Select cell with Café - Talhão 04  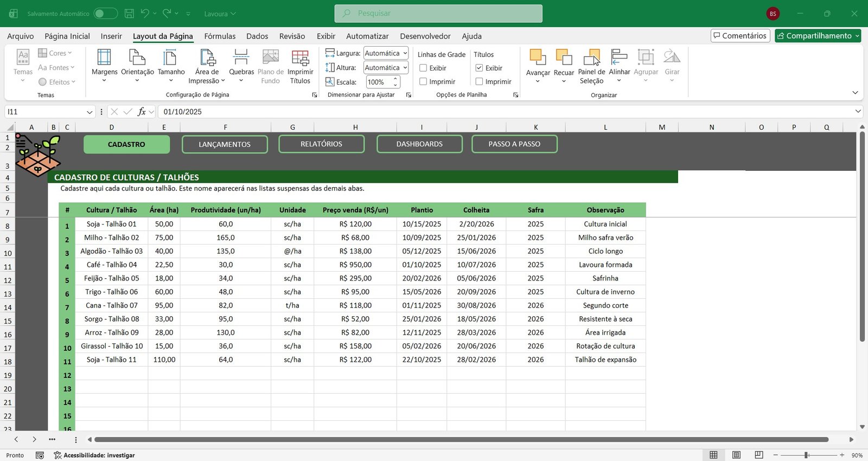click(112, 265)
